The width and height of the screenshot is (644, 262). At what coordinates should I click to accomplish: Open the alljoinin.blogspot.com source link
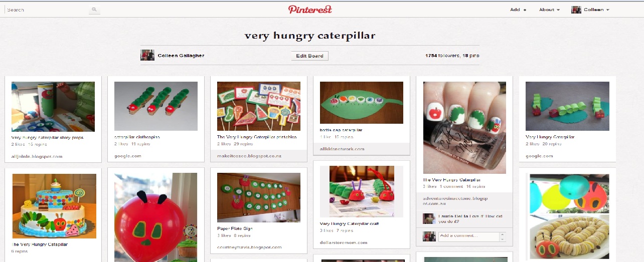tap(37, 156)
